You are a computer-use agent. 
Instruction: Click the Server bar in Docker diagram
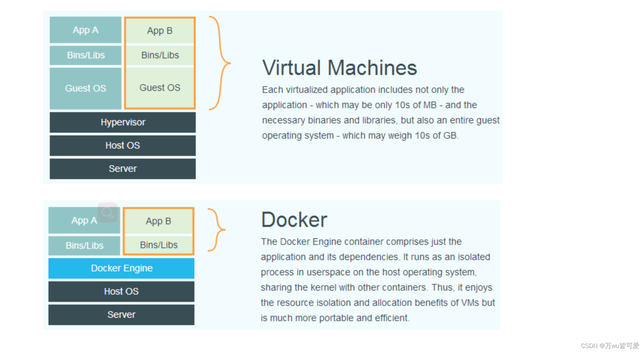(x=121, y=315)
